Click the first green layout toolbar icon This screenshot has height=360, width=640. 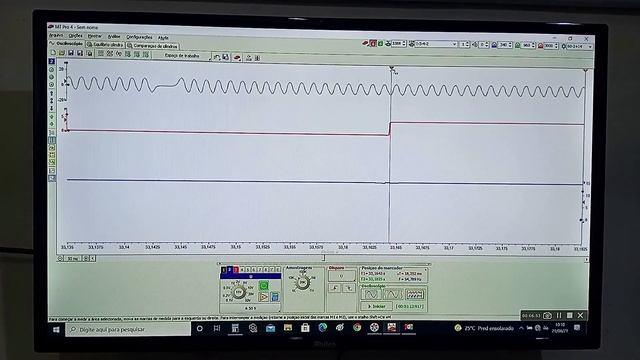pyautogui.click(x=101, y=53)
